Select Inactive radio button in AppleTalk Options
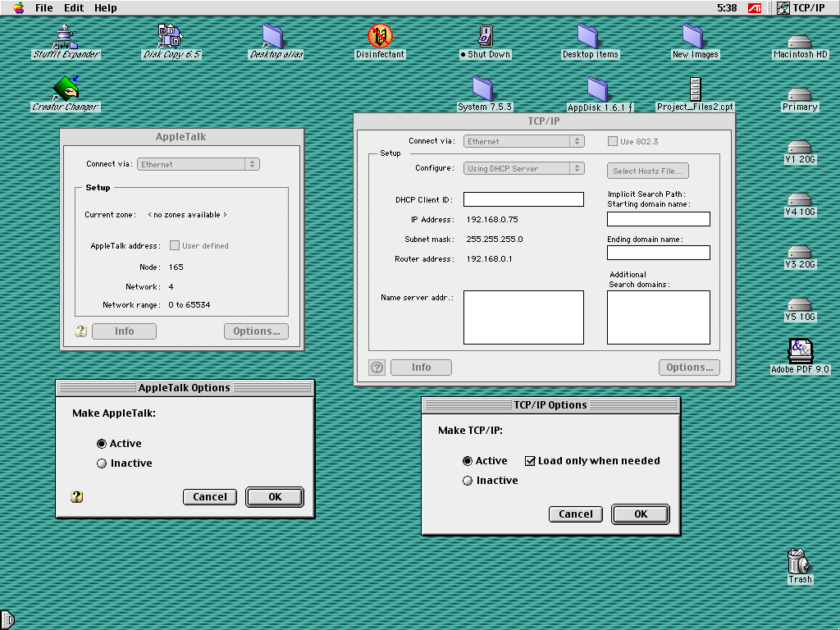840x630 pixels. (102, 463)
